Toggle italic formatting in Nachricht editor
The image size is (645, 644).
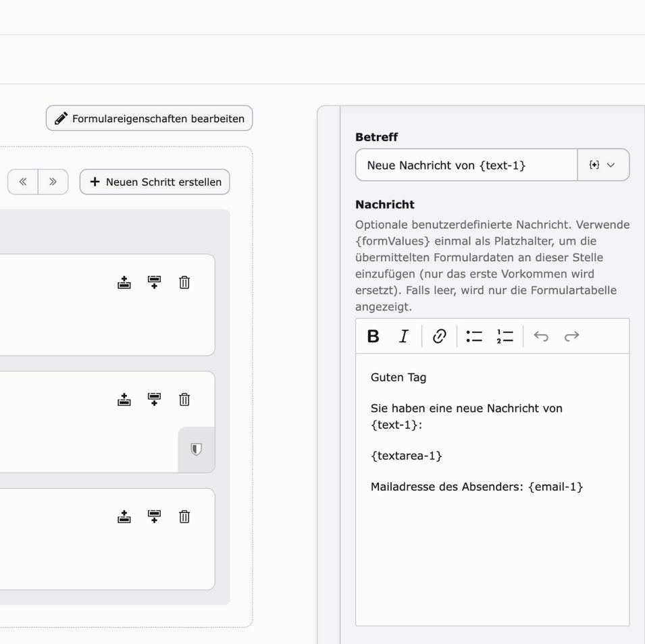pyautogui.click(x=404, y=336)
